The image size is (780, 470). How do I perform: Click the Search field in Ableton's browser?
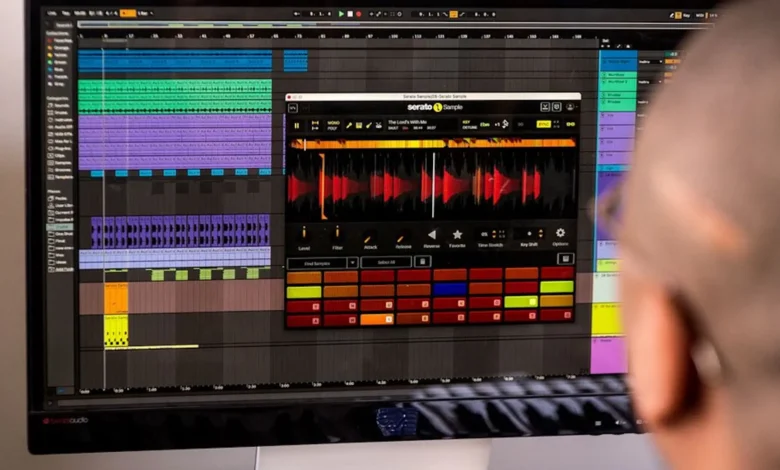pos(64,25)
